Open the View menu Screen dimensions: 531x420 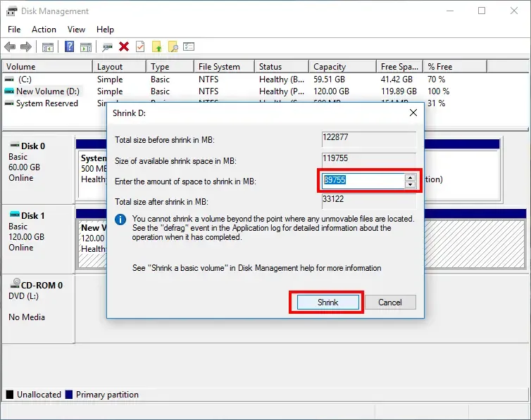[x=76, y=30]
